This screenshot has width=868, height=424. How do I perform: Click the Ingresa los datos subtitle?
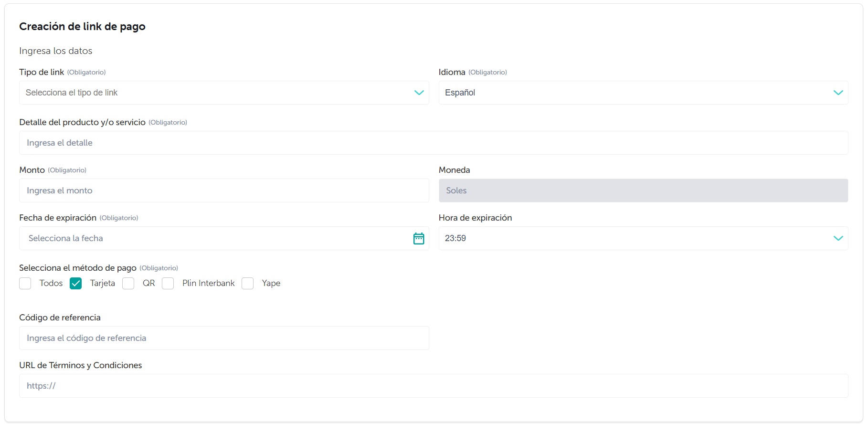56,51
